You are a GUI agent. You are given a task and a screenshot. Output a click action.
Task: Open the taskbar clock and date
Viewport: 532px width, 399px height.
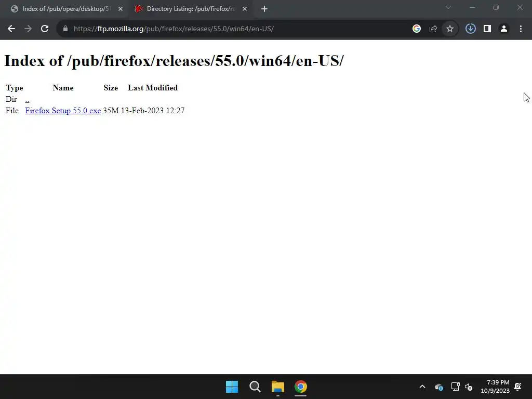(x=495, y=387)
